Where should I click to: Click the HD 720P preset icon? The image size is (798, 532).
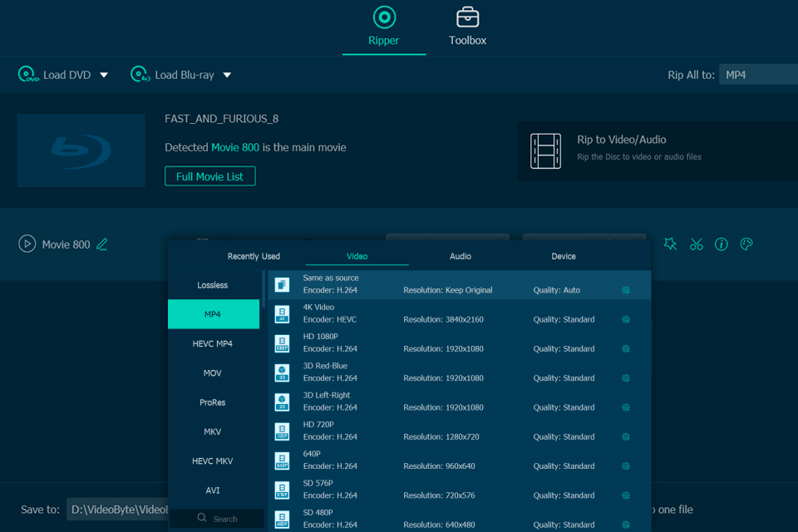[282, 431]
